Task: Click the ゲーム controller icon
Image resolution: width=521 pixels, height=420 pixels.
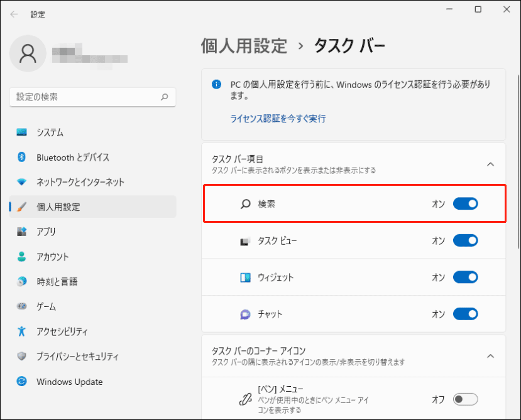Action: pyautogui.click(x=21, y=306)
